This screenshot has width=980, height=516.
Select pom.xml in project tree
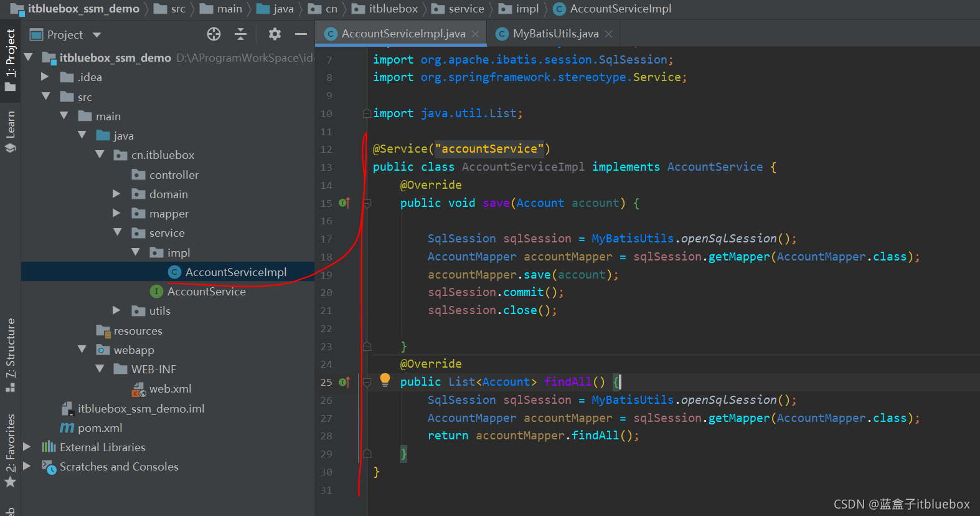pyautogui.click(x=100, y=428)
